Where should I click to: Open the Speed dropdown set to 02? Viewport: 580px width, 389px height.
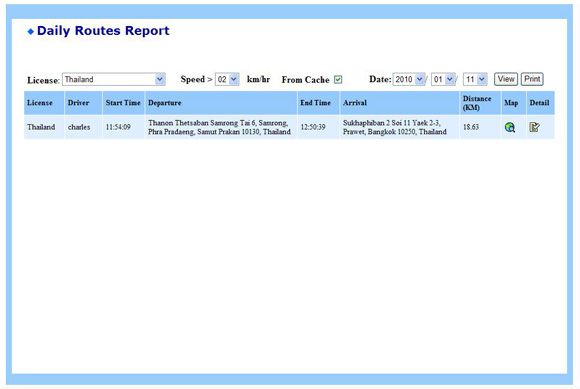pyautogui.click(x=227, y=80)
